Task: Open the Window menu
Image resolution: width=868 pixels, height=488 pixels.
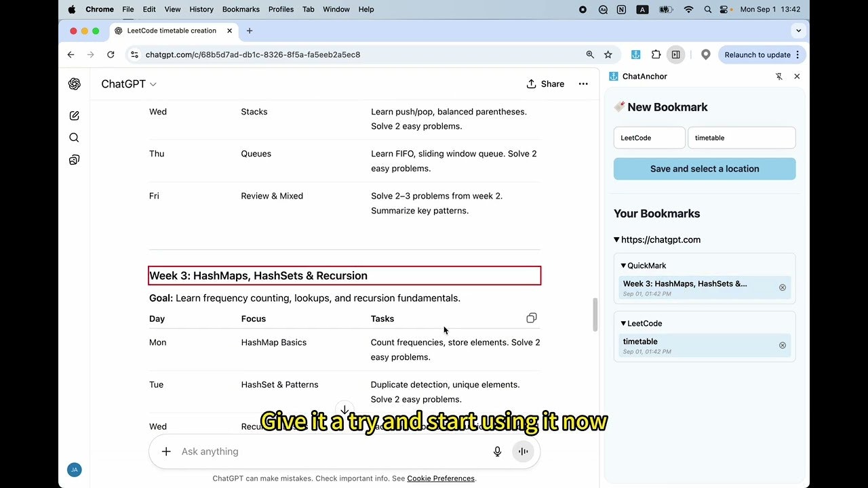Action: (336, 9)
